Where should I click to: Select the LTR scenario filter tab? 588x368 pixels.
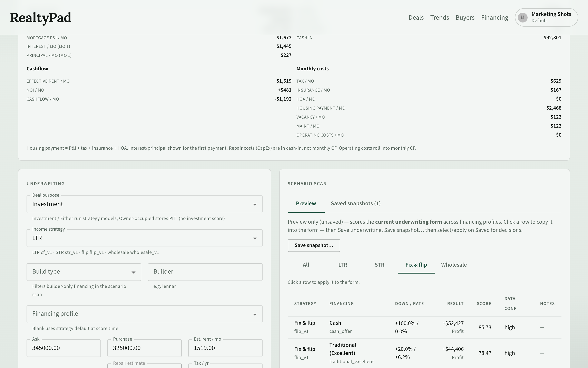(x=343, y=265)
